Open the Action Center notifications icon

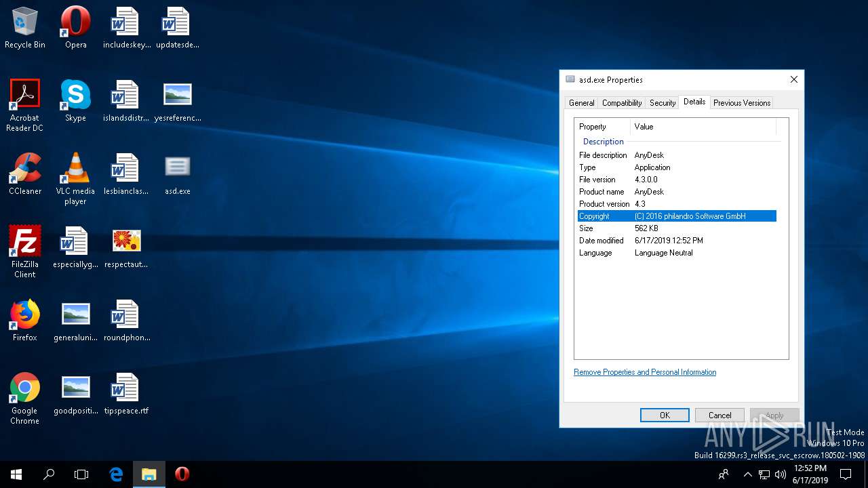846,474
